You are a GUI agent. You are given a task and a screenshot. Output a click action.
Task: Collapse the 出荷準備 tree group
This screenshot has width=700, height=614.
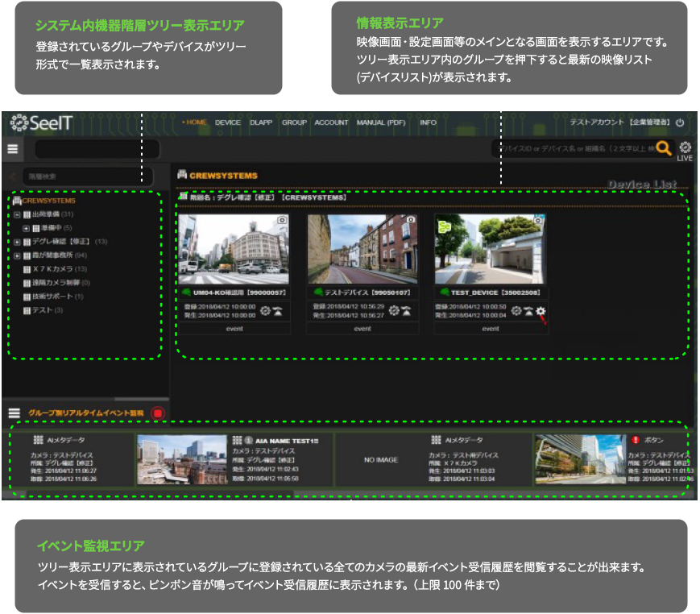(17, 214)
